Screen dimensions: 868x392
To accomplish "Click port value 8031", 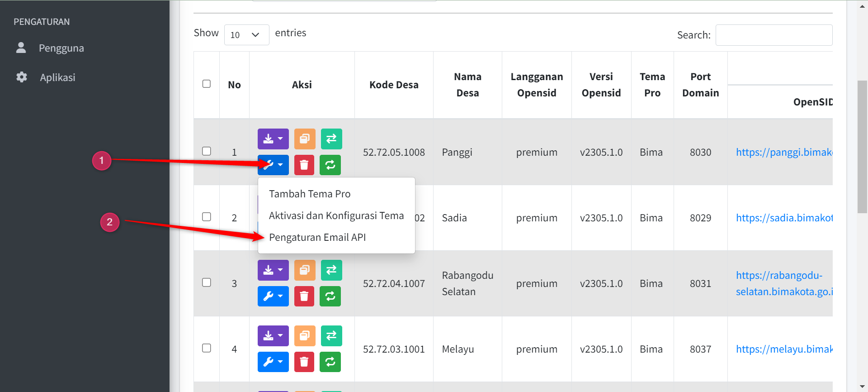I will pos(700,283).
